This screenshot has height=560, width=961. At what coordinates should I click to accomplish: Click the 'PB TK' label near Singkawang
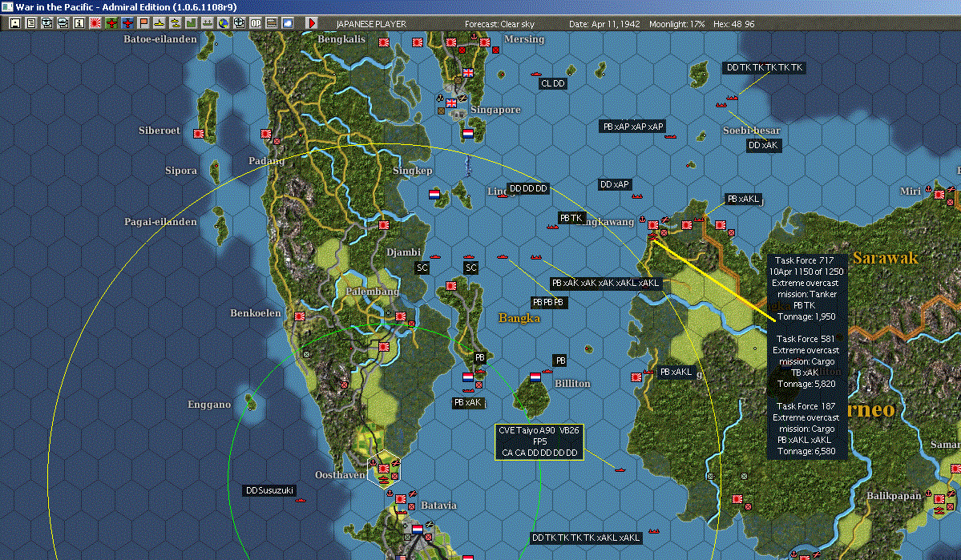point(571,218)
